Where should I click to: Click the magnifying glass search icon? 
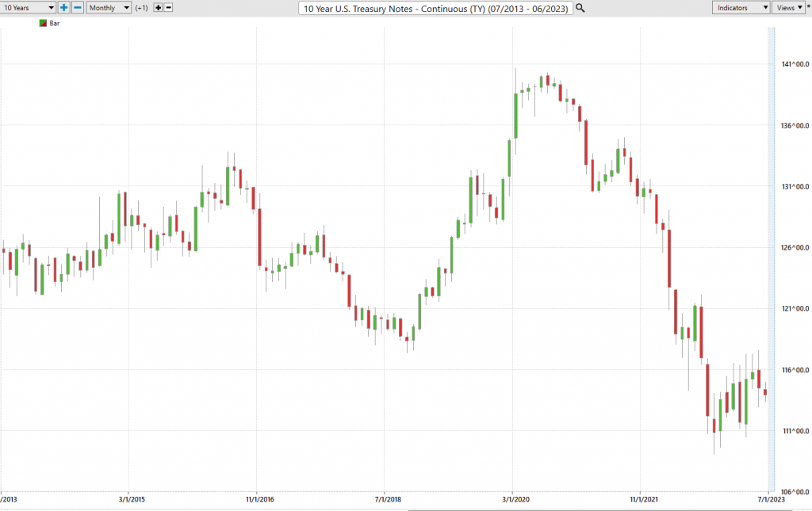(x=580, y=8)
